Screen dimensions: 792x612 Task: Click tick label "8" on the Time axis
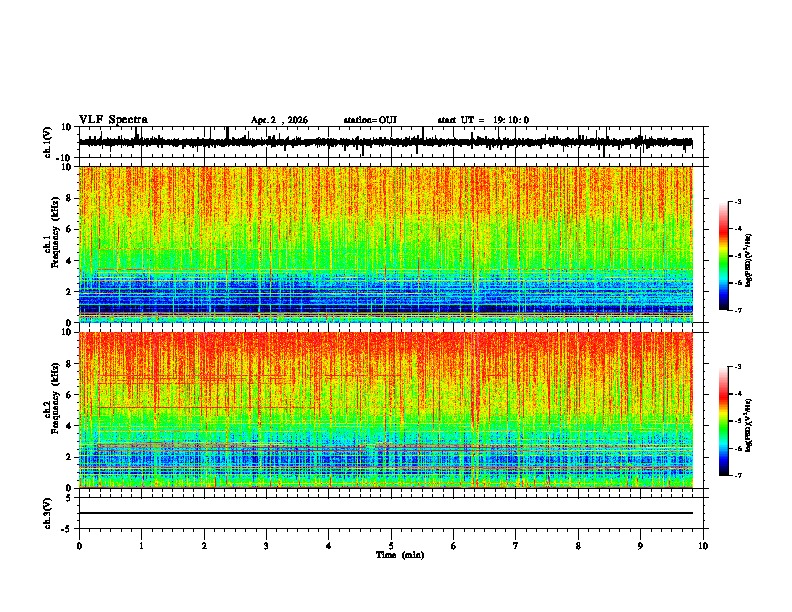578,546
